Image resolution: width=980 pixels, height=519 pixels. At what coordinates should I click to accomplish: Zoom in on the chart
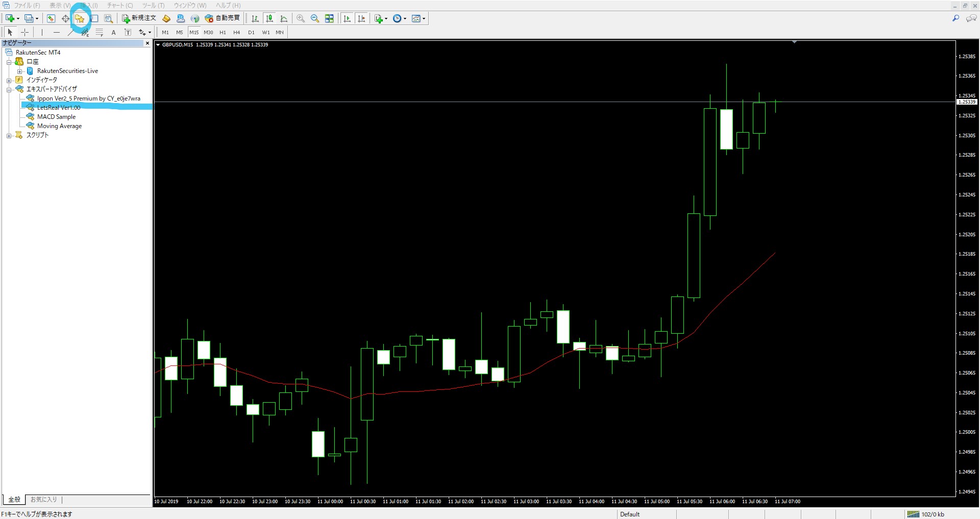(x=301, y=18)
